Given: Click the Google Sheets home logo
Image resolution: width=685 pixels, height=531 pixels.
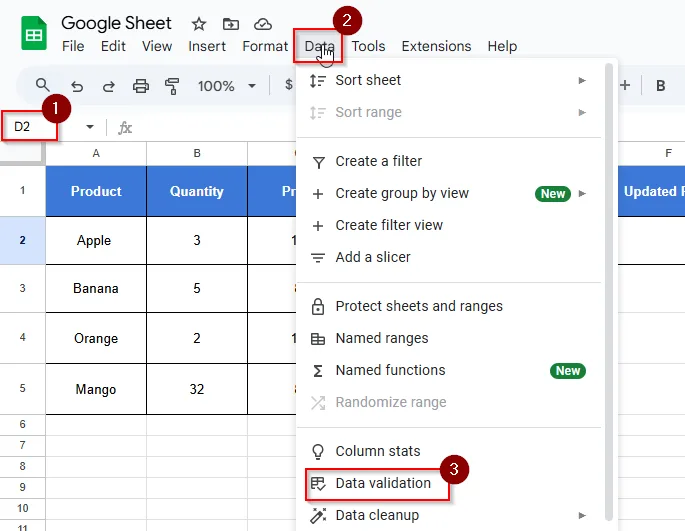Looking at the screenshot, I should point(34,33).
